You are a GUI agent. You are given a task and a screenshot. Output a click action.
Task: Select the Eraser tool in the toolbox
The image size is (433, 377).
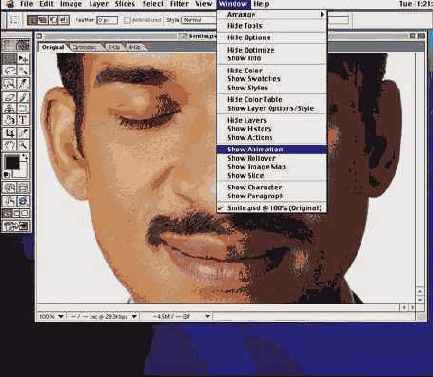pyautogui.click(x=10, y=97)
